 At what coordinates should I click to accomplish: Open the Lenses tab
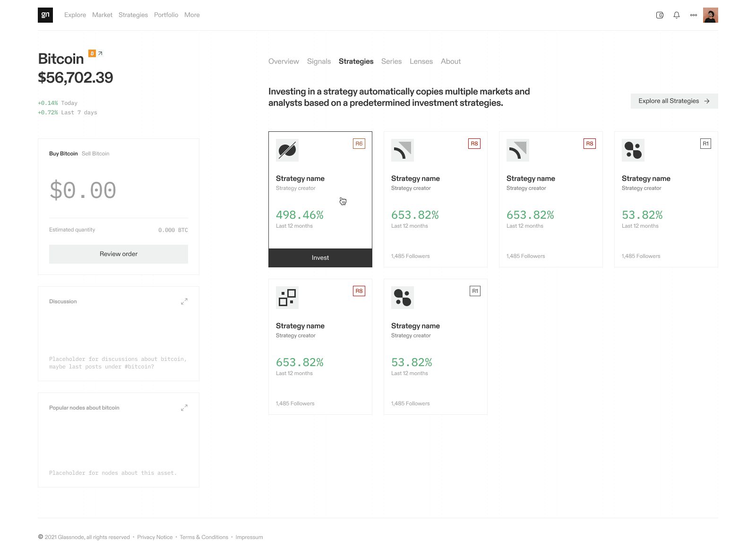pos(421,61)
